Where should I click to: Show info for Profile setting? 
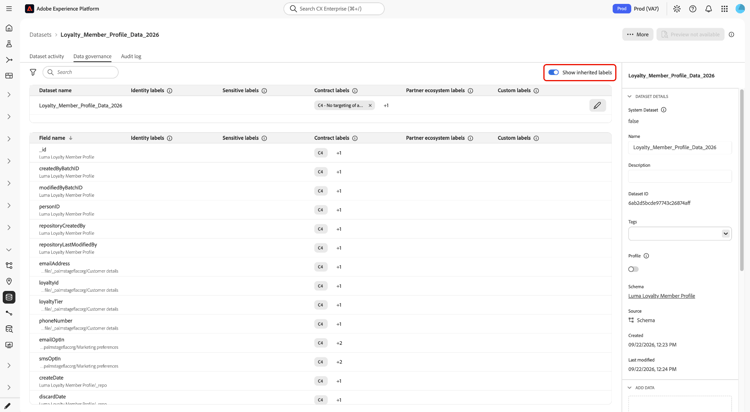point(646,256)
